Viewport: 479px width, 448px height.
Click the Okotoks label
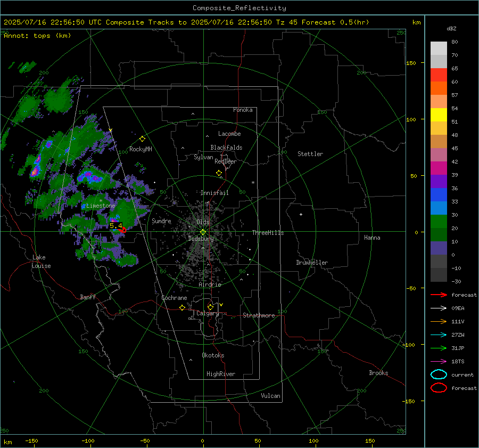pyautogui.click(x=213, y=355)
